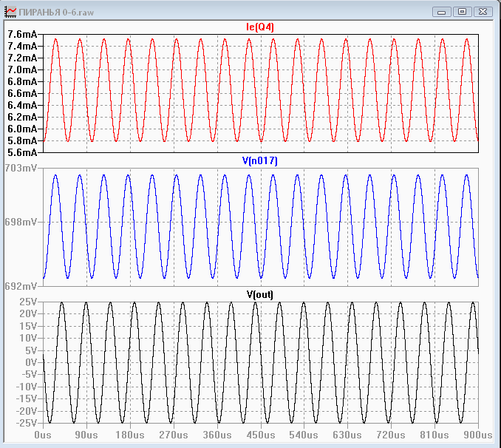Click the 630us time axis label

coord(347,435)
